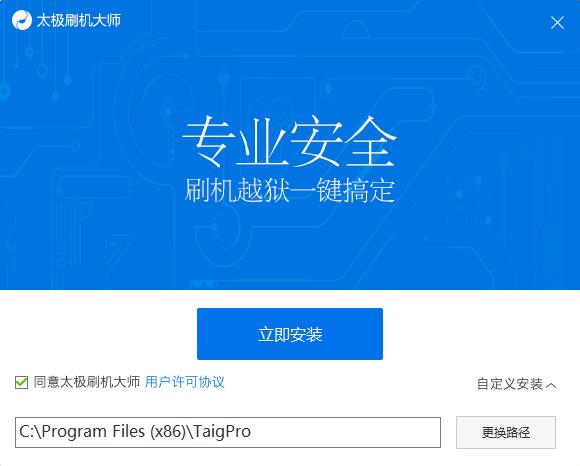Click 更换路径 to change install path
The image size is (580, 466).
(506, 432)
